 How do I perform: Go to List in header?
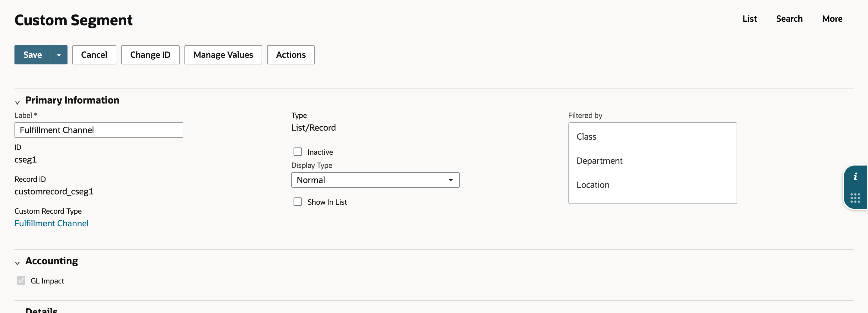[749, 19]
